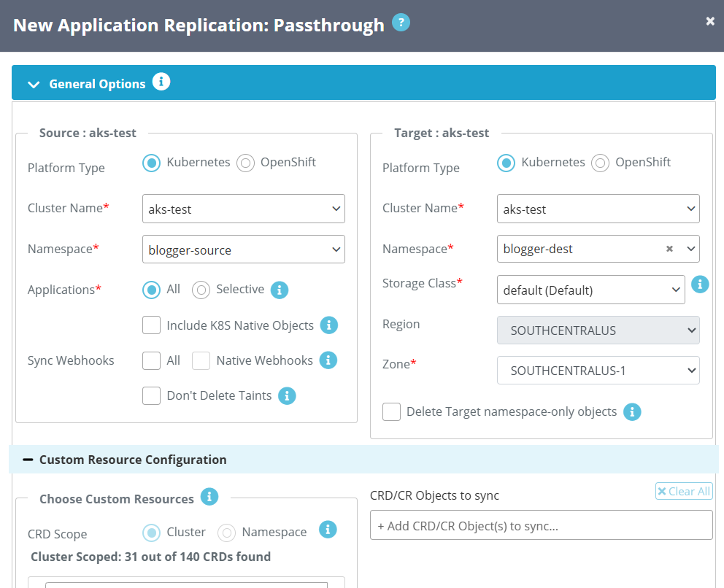Open Zone SOUTHCENTRALUS-1 dropdown
The width and height of the screenshot is (724, 588).
(598, 370)
